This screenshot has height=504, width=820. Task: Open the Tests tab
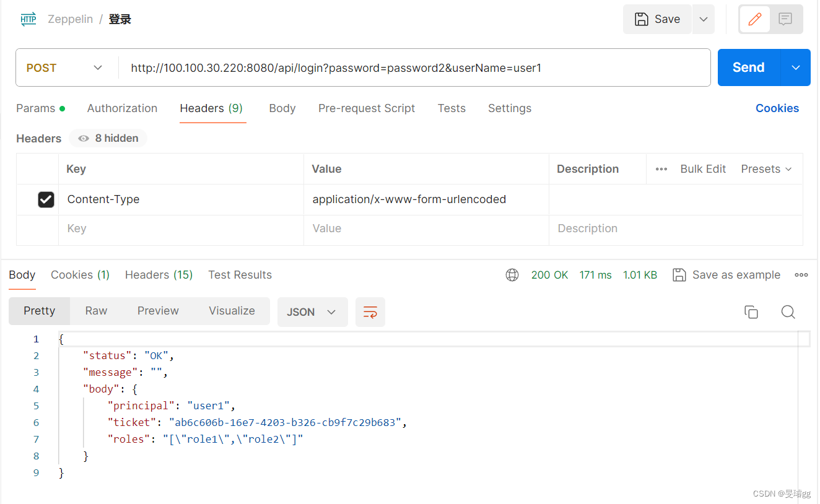(x=451, y=108)
